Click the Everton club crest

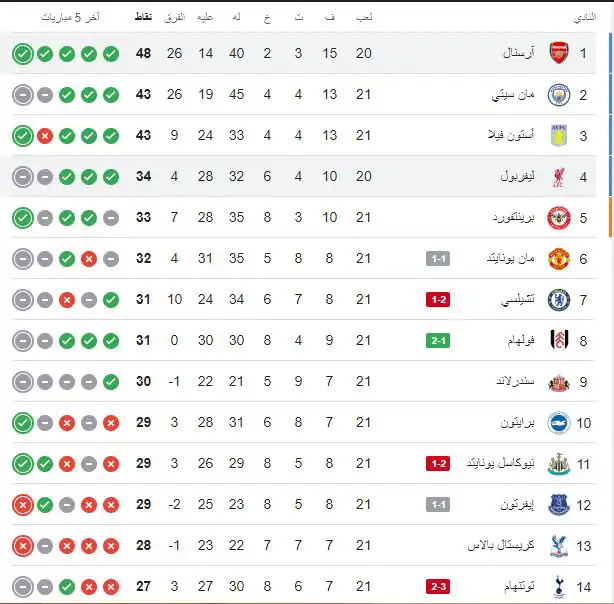[x=558, y=504]
